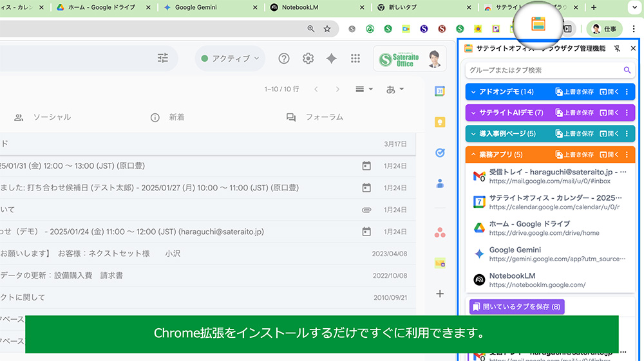Open Gmail support help icon
The height and width of the screenshot is (361, 644).
tap(284, 59)
